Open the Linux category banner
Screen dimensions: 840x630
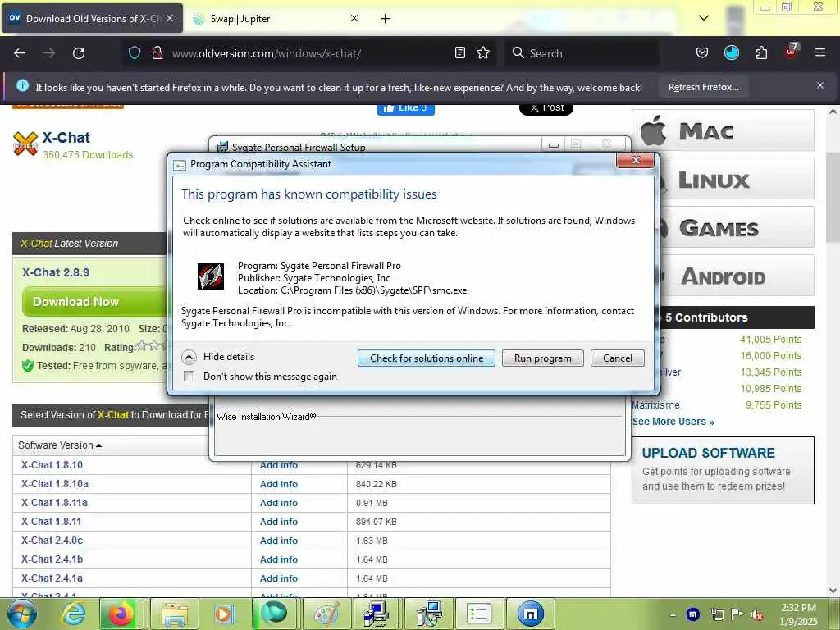737,179
